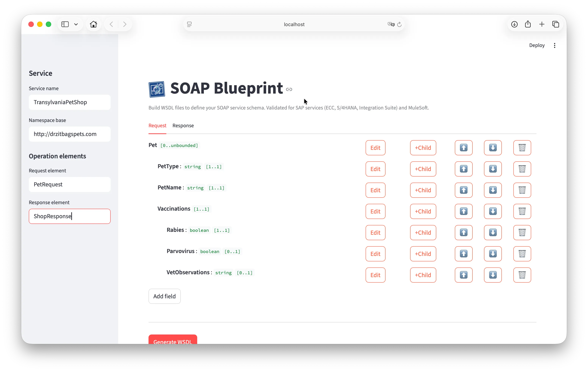Reload the localhost page

tap(399, 24)
